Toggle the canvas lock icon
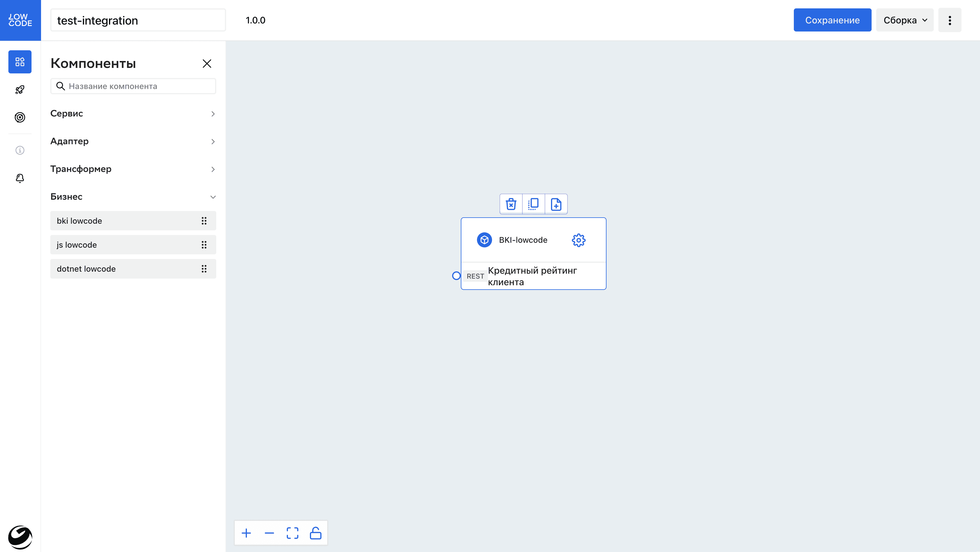The image size is (980, 552). point(315,533)
